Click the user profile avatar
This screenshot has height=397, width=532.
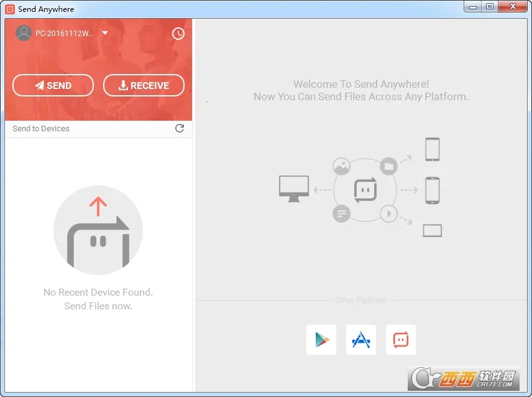click(x=23, y=33)
